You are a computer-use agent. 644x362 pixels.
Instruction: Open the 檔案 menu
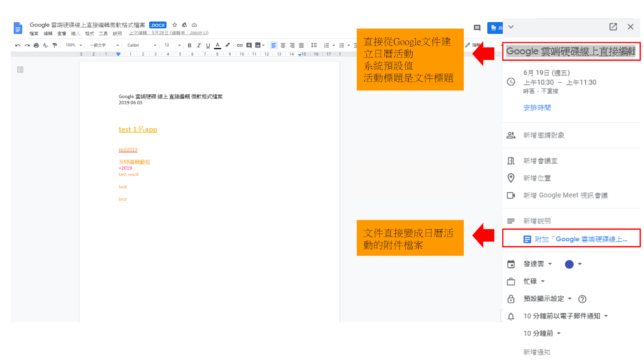click(34, 34)
